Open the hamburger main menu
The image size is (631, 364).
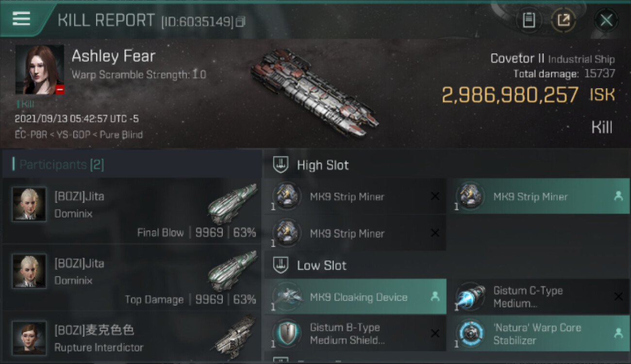pyautogui.click(x=21, y=19)
